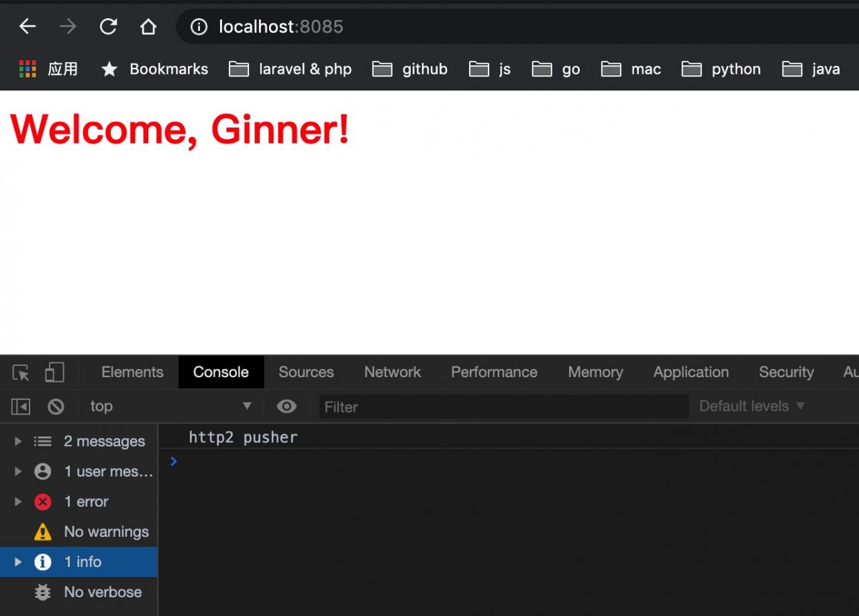View site information for localhost
859x616 pixels.
pos(199,27)
